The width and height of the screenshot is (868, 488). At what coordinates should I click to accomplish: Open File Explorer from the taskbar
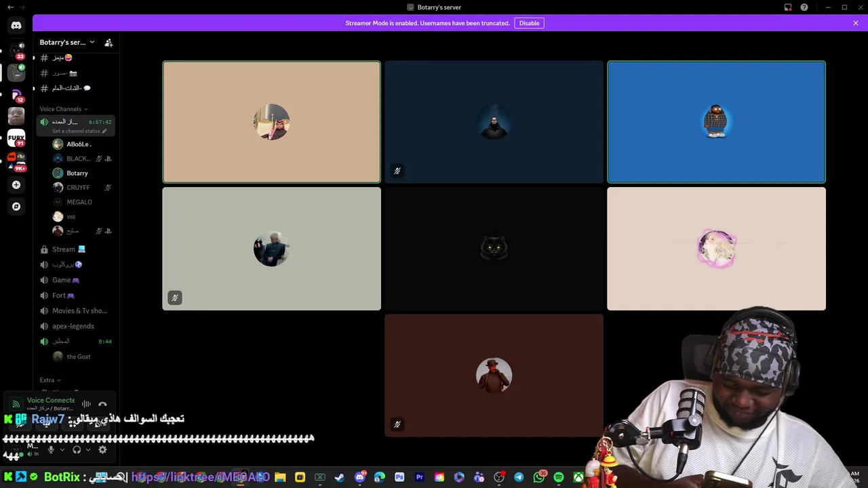[280, 477]
